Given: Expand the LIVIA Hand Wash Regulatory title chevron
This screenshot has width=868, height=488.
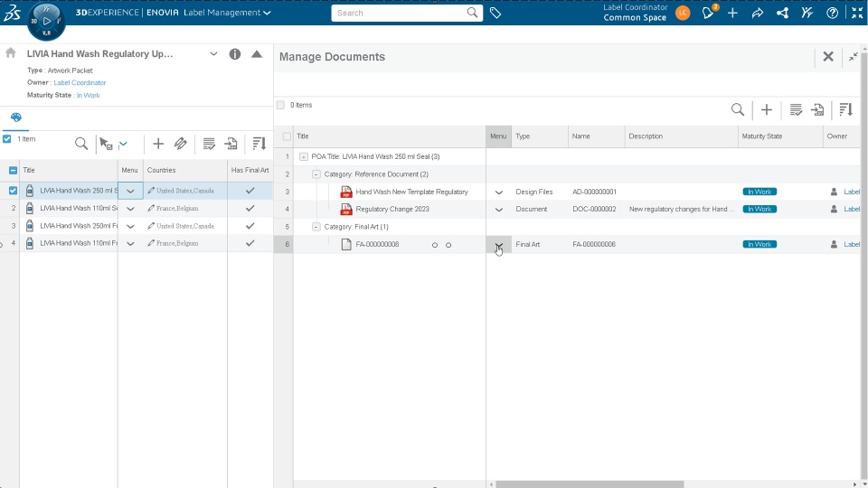Looking at the screenshot, I should click(213, 53).
